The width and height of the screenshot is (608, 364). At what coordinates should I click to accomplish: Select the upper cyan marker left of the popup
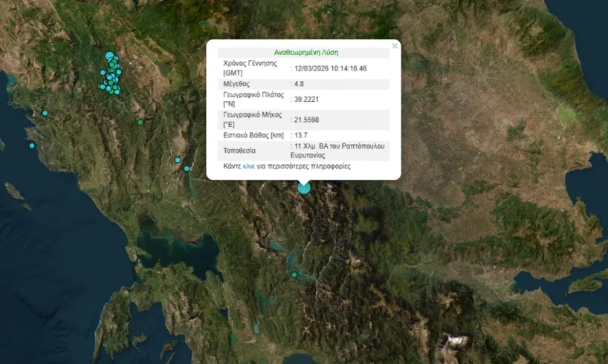[x=178, y=160]
